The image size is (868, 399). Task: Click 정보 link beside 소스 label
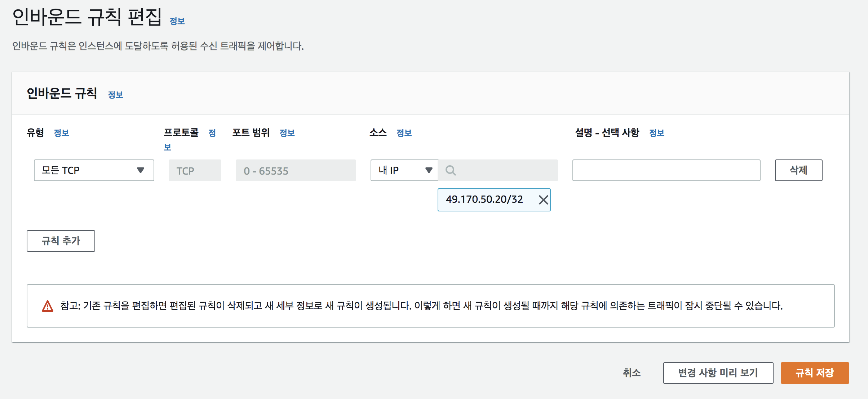click(404, 133)
